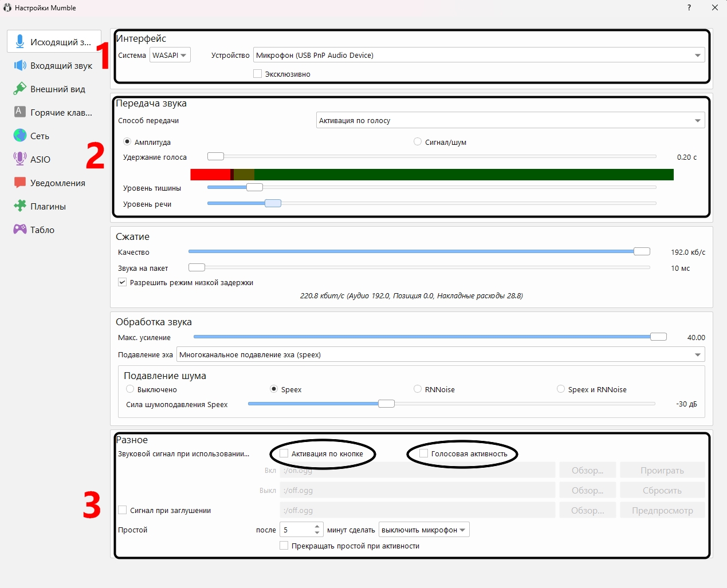Increase idle minutes with spinner up arrow

pyautogui.click(x=317, y=526)
